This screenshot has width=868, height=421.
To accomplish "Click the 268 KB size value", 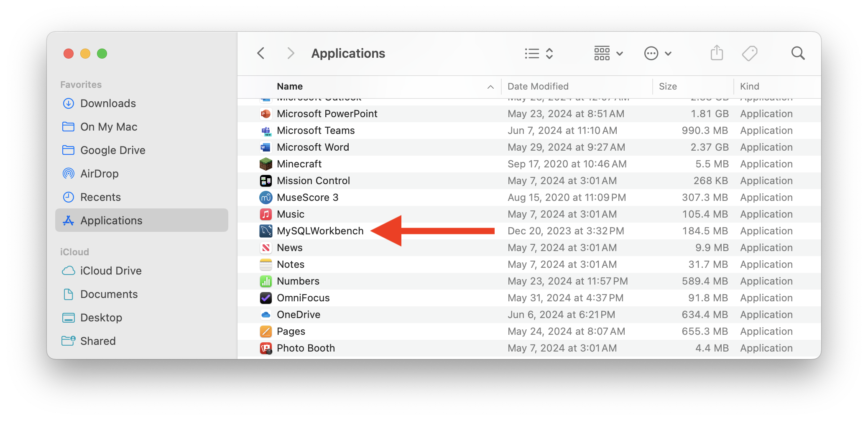I will (711, 181).
